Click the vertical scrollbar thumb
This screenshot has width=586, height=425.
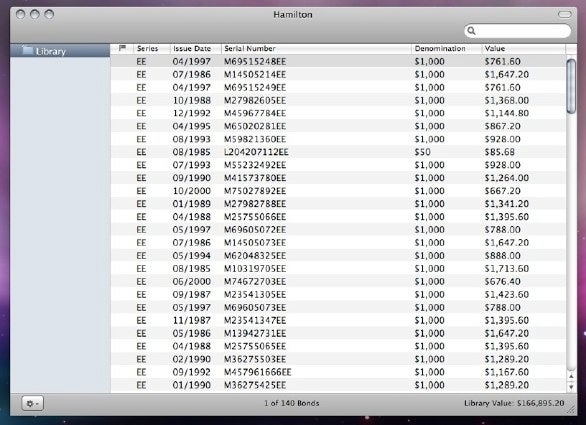point(571,86)
